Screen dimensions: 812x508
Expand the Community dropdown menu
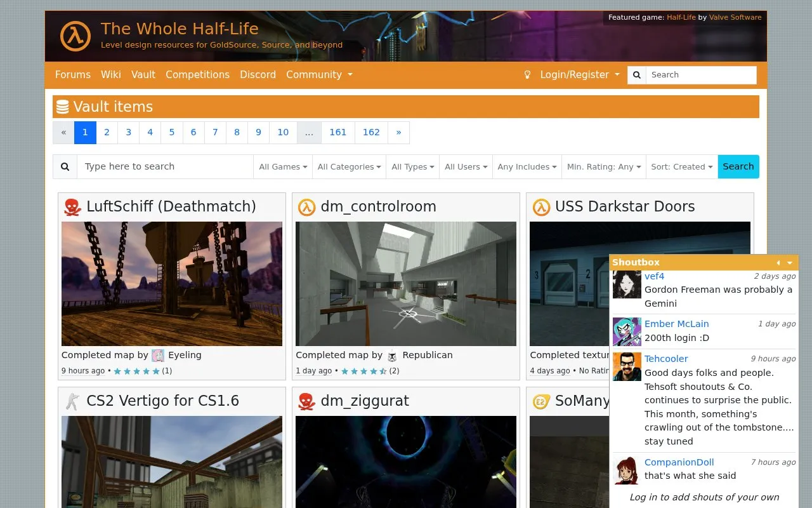pyautogui.click(x=319, y=75)
